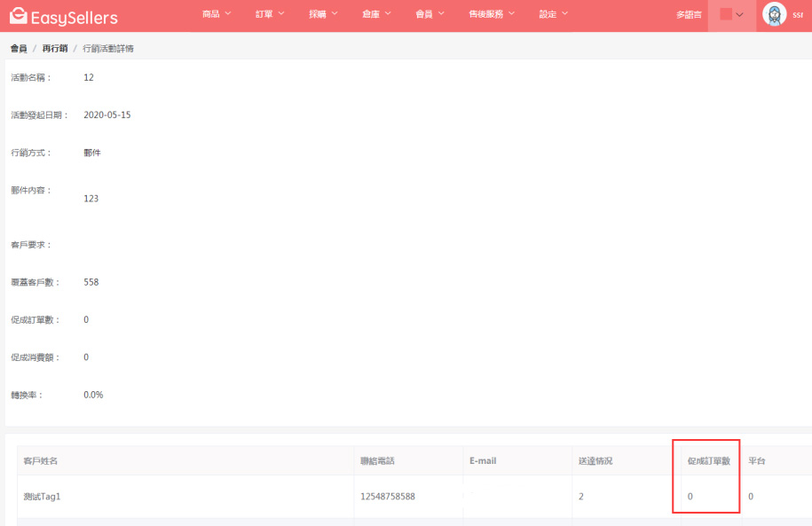Open the 採購 menu
The image size is (812, 526).
(x=323, y=14)
